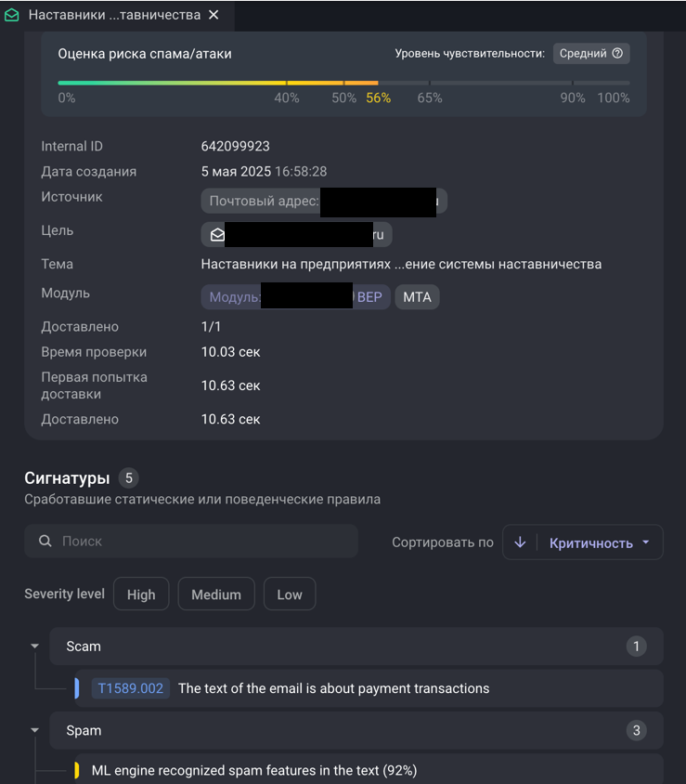This screenshot has height=784, width=686.
Task: Select the Наставники tab title
Action: [114, 16]
